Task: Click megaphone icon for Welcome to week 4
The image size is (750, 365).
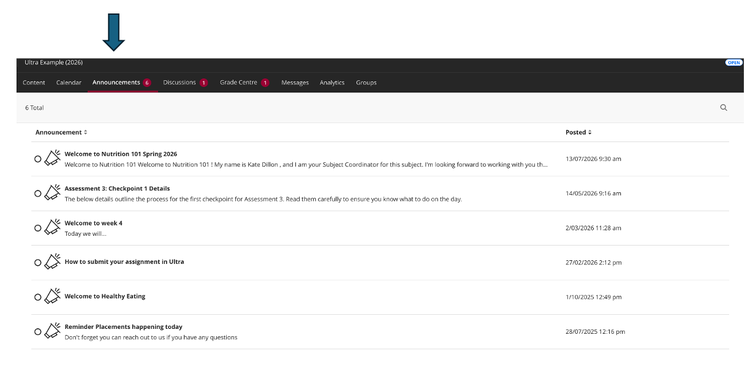Action: click(x=53, y=227)
